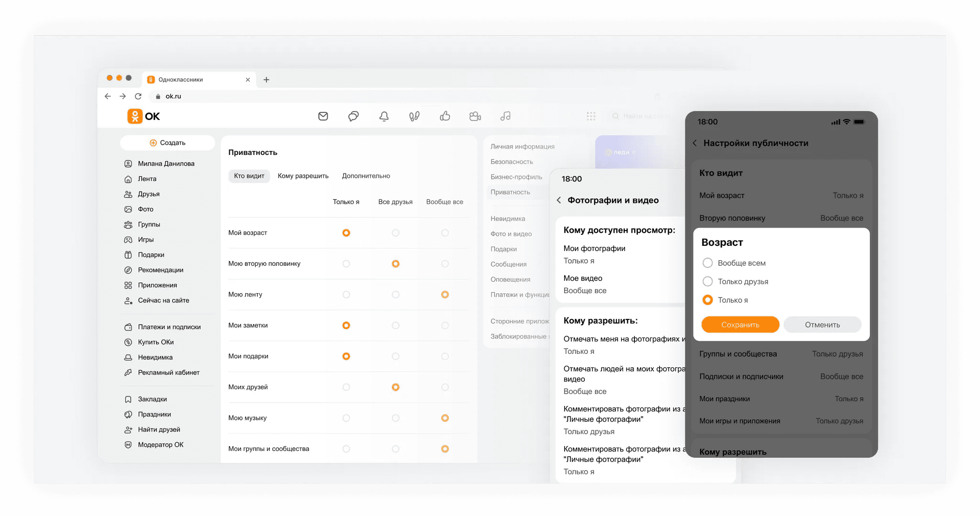The height and width of the screenshot is (516, 980).
Task: Open Мои праздники setting on phone
Action: pyautogui.click(x=781, y=399)
